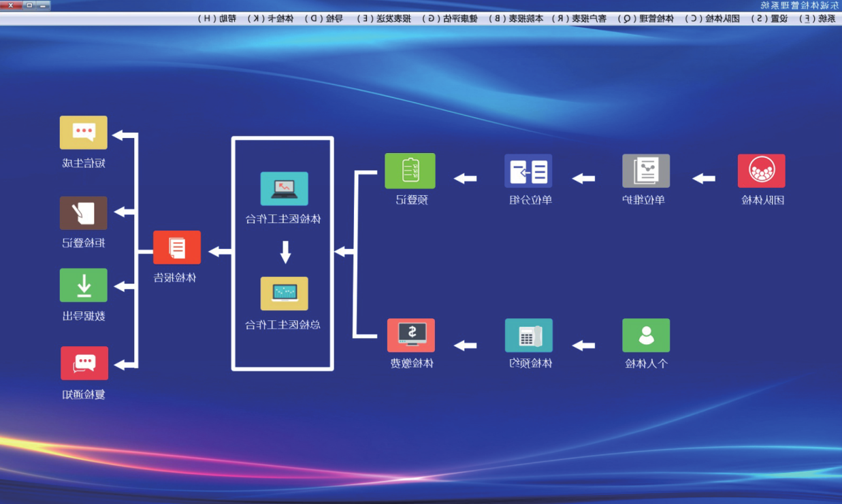Click the 总检医生工作台 text label

tap(283, 324)
